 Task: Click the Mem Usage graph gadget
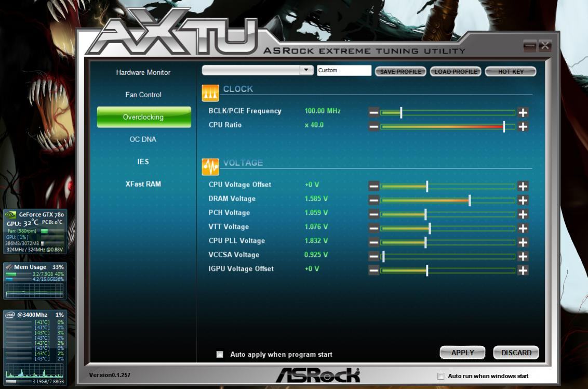pyautogui.click(x=34, y=291)
